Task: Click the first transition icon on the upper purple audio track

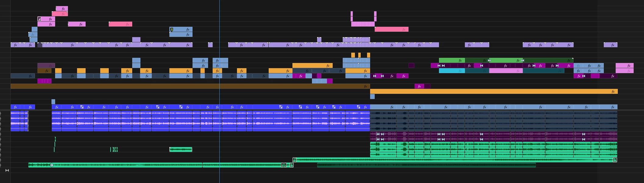Action: coord(378,134)
